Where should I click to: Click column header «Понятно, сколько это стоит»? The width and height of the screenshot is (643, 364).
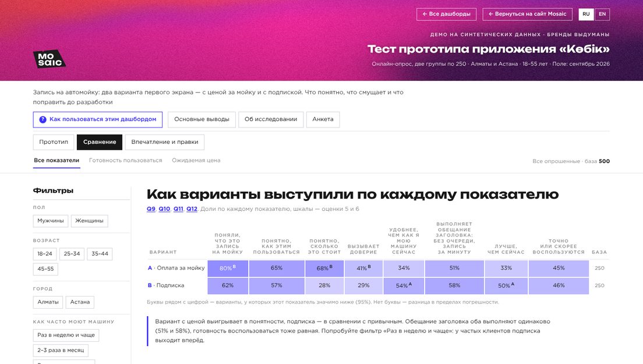tap(324, 247)
